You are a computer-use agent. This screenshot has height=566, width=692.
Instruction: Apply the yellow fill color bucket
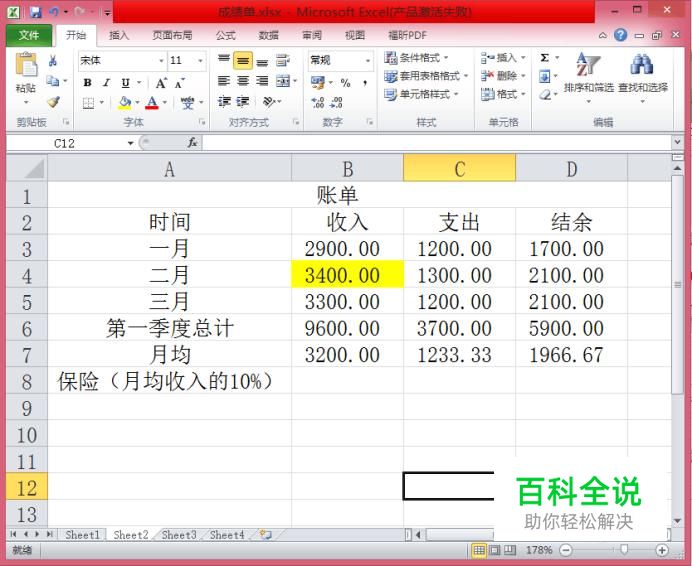tap(124, 103)
